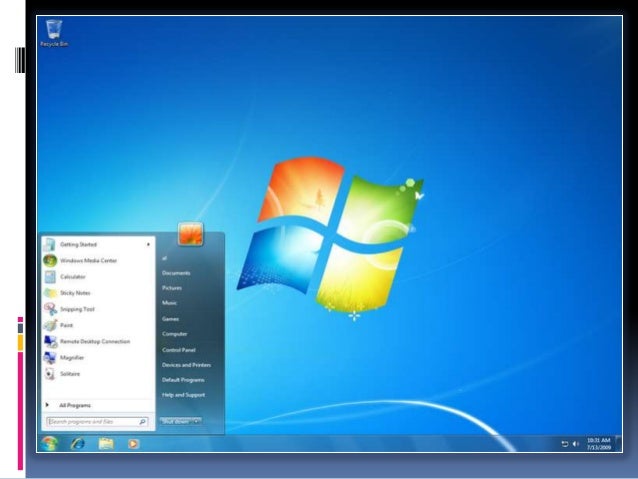The height and width of the screenshot is (479, 638).
Task: Open Internet Explorer from the taskbar
Action: (x=78, y=444)
